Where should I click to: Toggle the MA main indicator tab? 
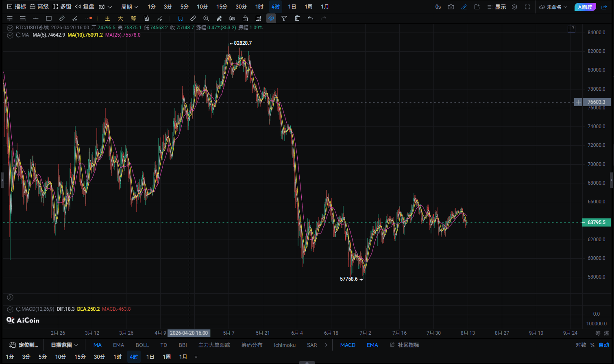(98, 345)
